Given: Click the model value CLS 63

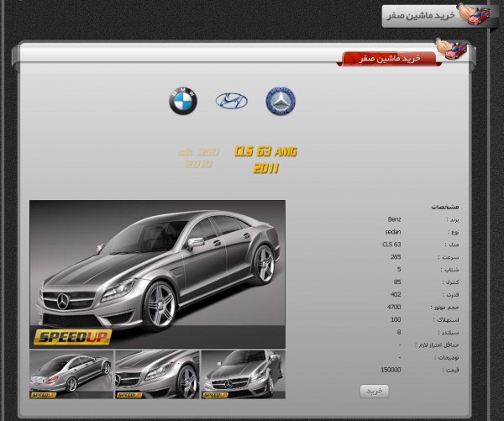Looking at the screenshot, I should click(391, 245).
